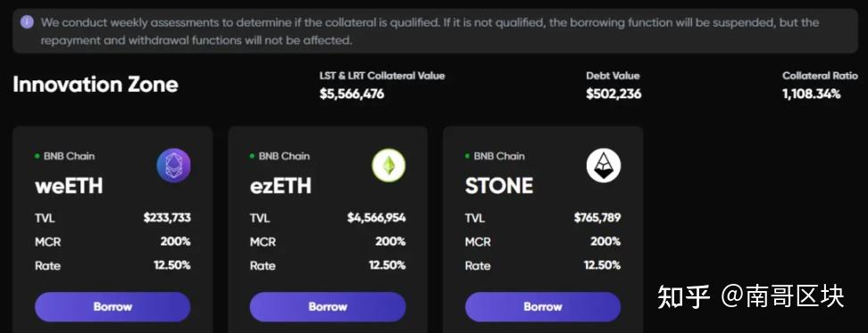The image size is (868, 333).
Task: Click ezETH TVL value $4,566,954
Action: [377, 218]
